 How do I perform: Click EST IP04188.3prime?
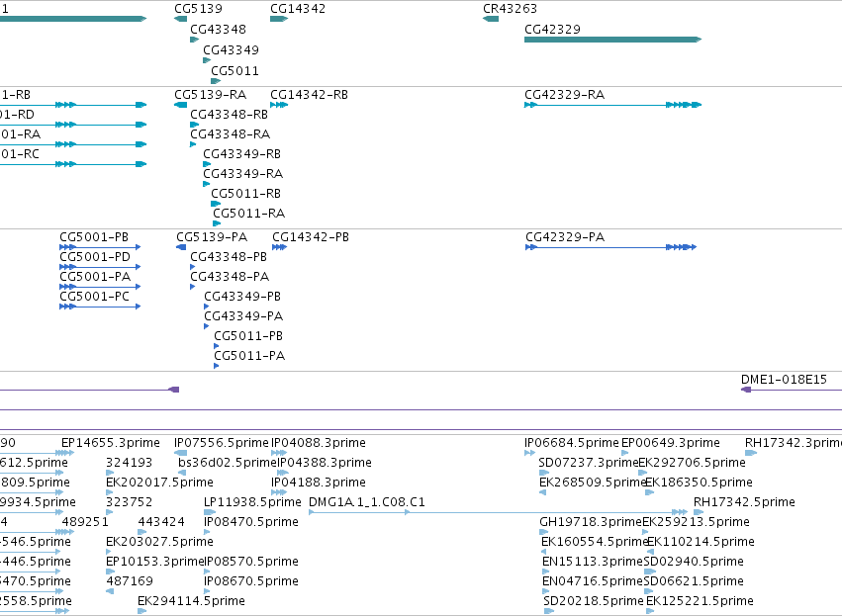(x=319, y=483)
